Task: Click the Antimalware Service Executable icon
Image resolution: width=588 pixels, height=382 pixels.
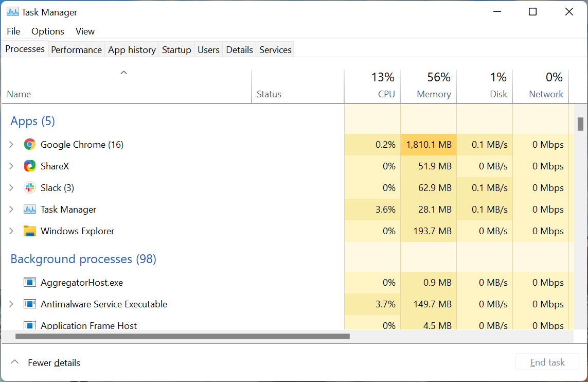Action: [29, 304]
